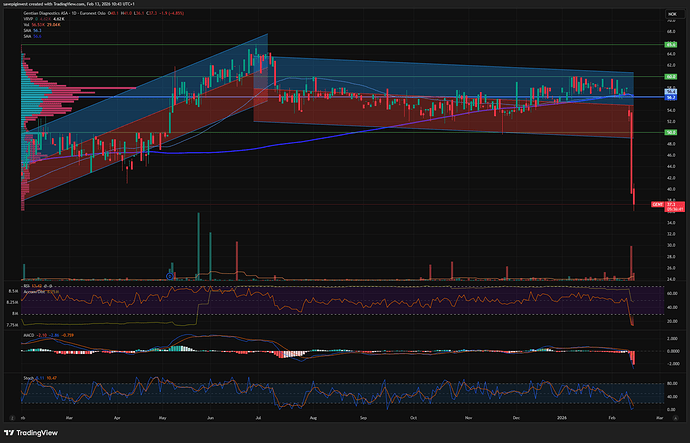This screenshot has width=690, height=443.
Task: Click the red GENT price tag on price axis
Action: click(657, 204)
